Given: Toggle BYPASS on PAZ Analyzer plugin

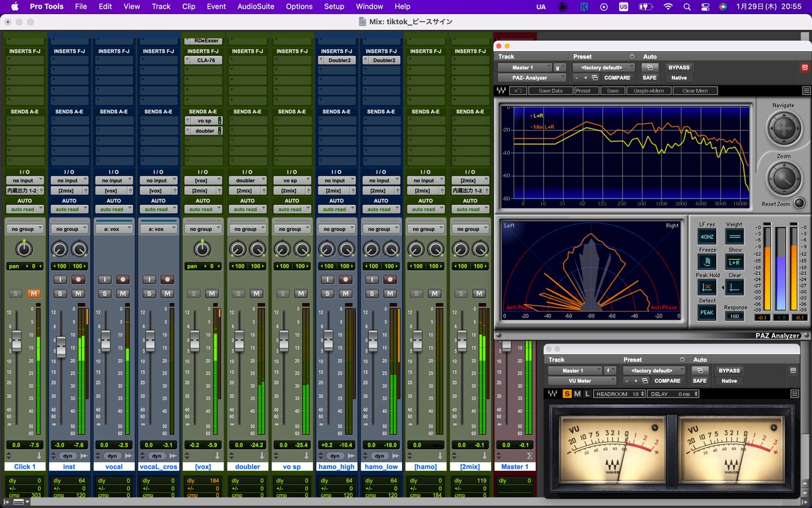Looking at the screenshot, I should coord(679,67).
